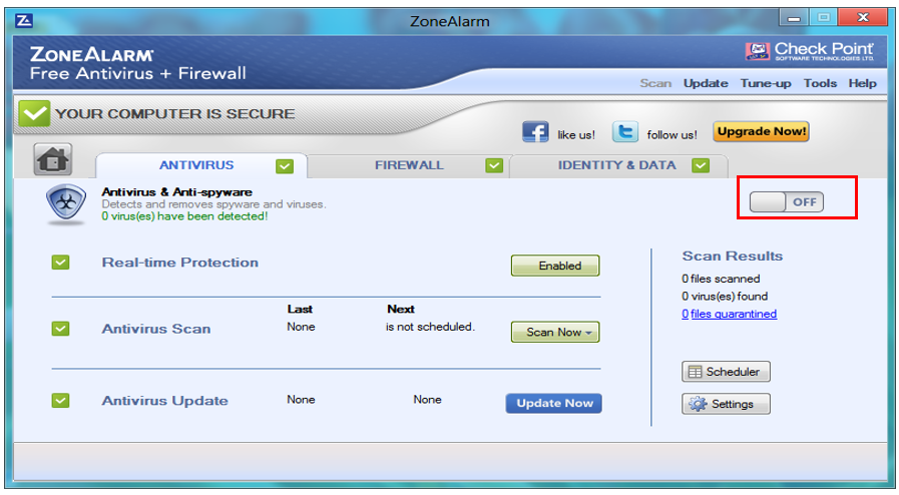899x495 pixels.
Task: Click the Real-time Protection label
Action: (180, 262)
